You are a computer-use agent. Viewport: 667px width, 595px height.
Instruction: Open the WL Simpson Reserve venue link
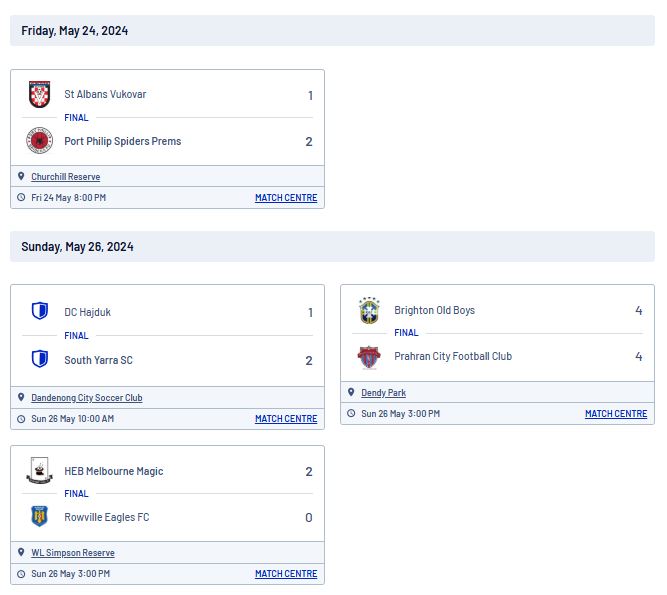click(73, 553)
